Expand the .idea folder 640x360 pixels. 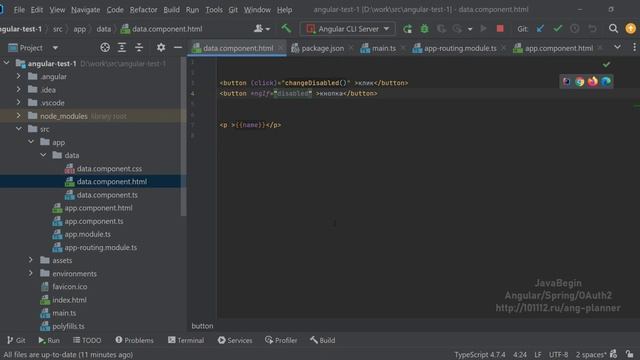click(18, 89)
